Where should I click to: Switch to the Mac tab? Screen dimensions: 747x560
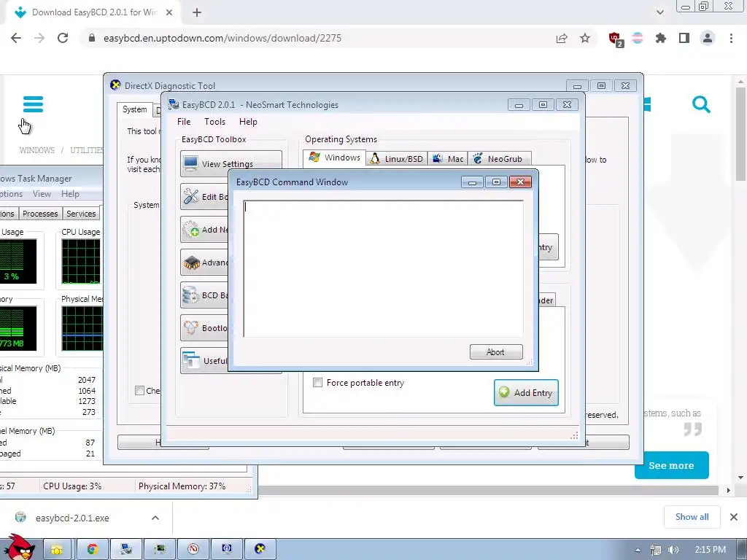[448, 158]
